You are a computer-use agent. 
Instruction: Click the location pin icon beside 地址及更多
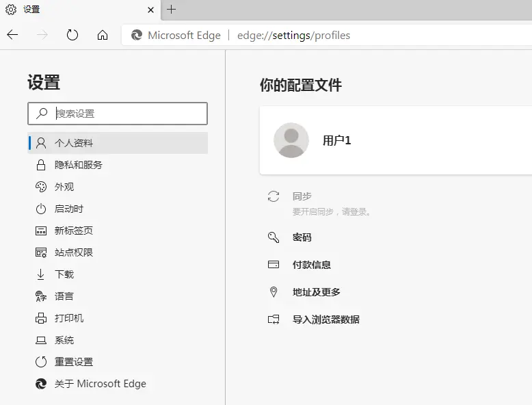pos(274,292)
